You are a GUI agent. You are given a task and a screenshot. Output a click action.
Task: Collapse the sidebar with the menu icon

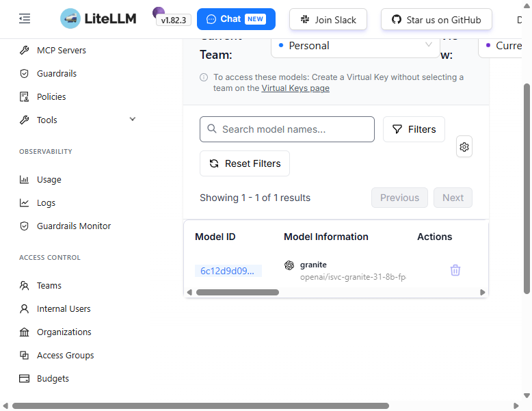(x=25, y=18)
